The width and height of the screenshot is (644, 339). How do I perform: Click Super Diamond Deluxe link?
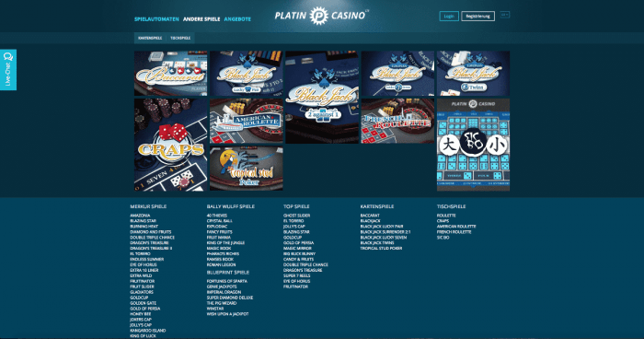click(x=230, y=298)
